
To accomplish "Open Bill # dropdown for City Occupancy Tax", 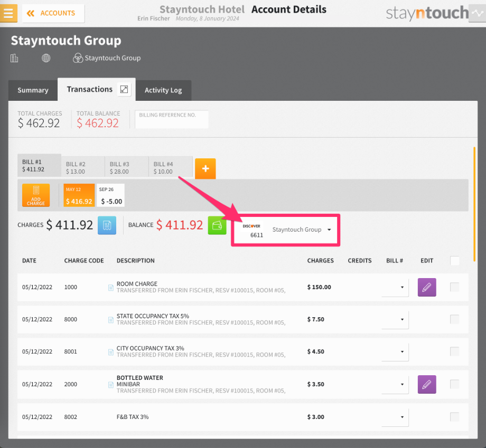I will tap(395, 352).
